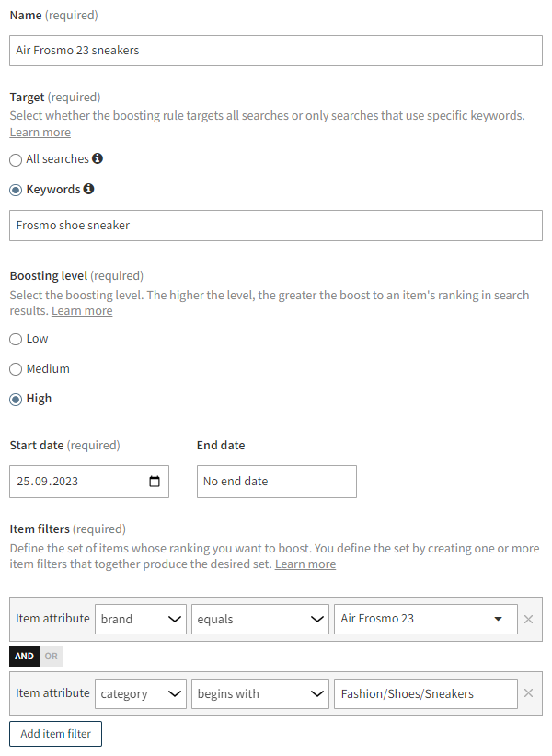The width and height of the screenshot is (552, 756).
Task: Open the Learn more link for Boosting level
Action: (81, 310)
